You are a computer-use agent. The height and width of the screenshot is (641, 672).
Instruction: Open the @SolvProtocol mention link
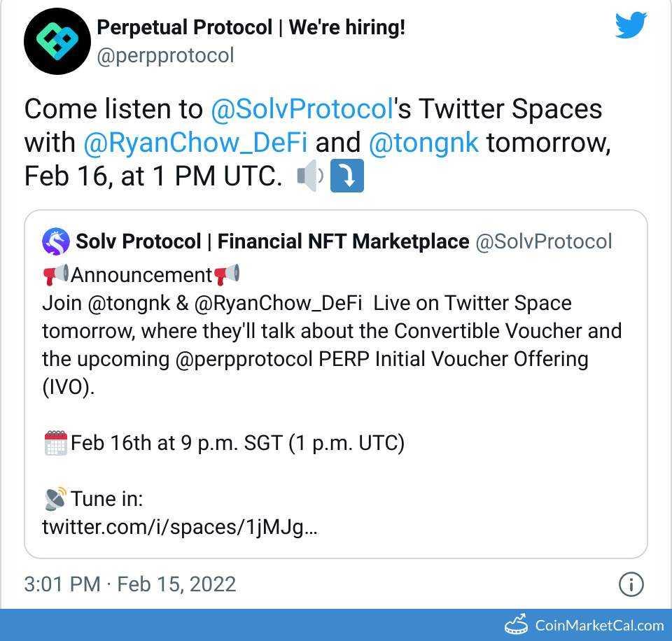coord(300,109)
